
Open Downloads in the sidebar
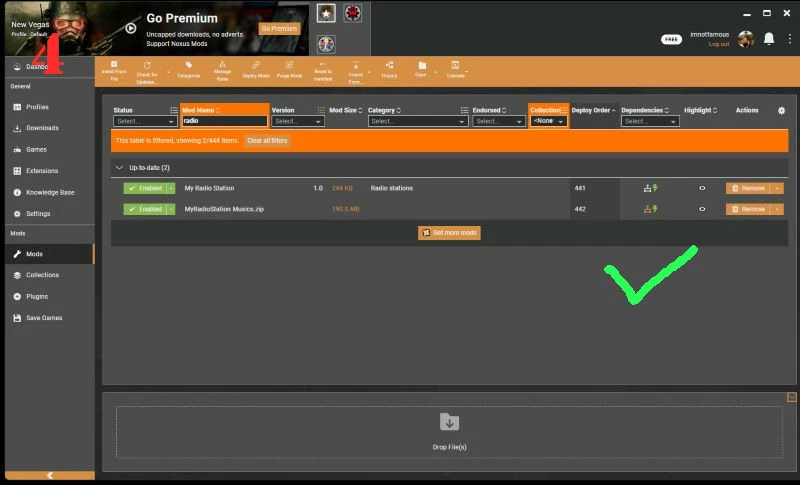point(50,128)
